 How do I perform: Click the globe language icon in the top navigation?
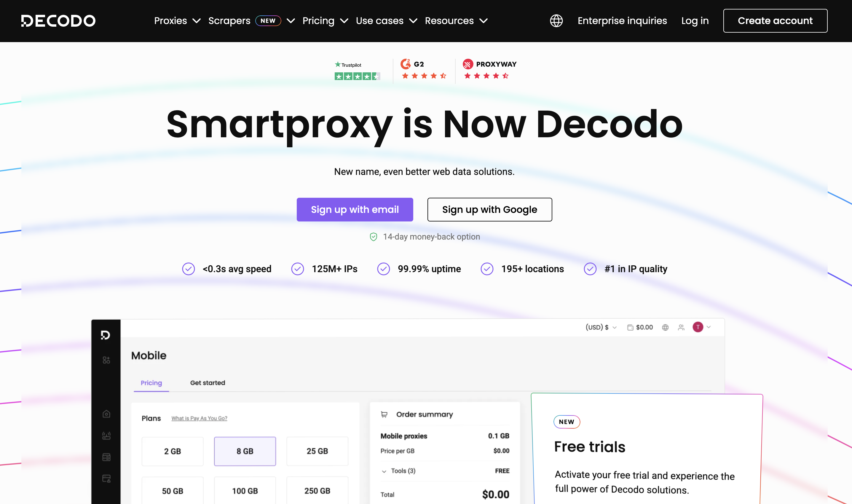[x=556, y=20]
